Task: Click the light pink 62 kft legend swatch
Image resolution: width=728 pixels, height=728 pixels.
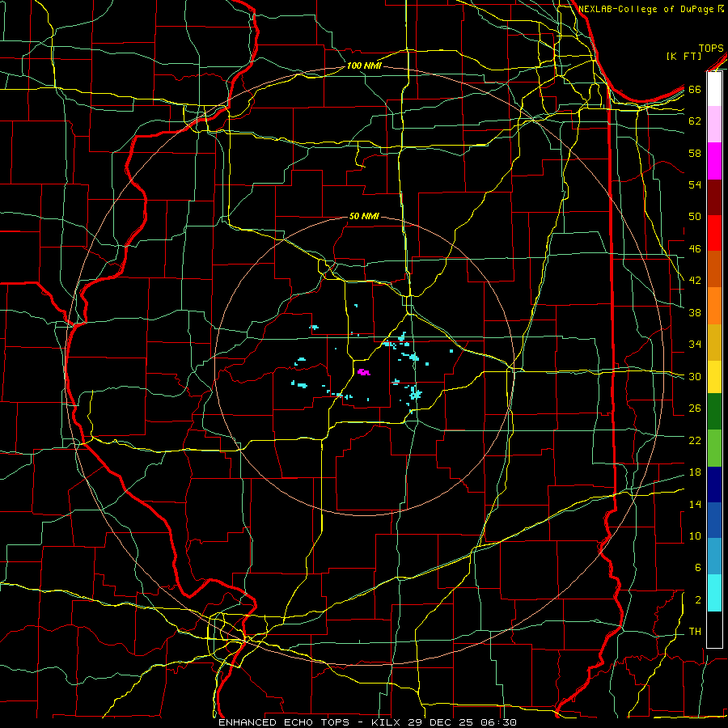Action: (x=714, y=124)
